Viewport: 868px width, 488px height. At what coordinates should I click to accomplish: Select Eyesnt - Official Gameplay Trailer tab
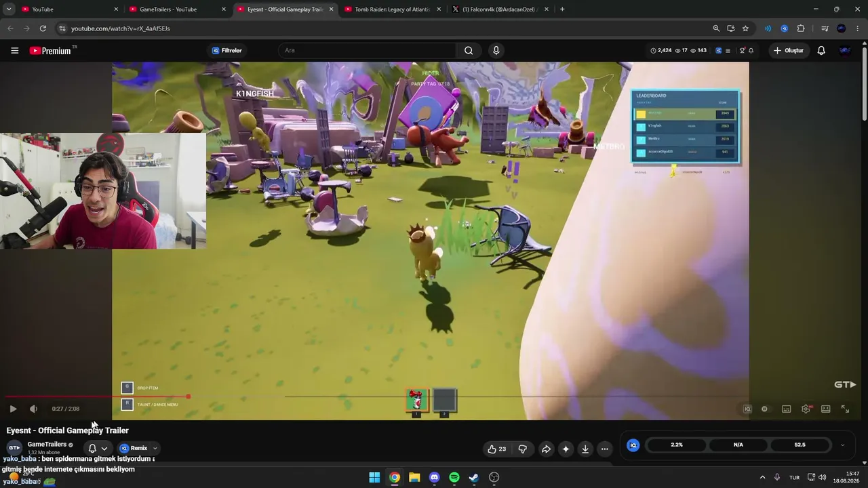[285, 9]
